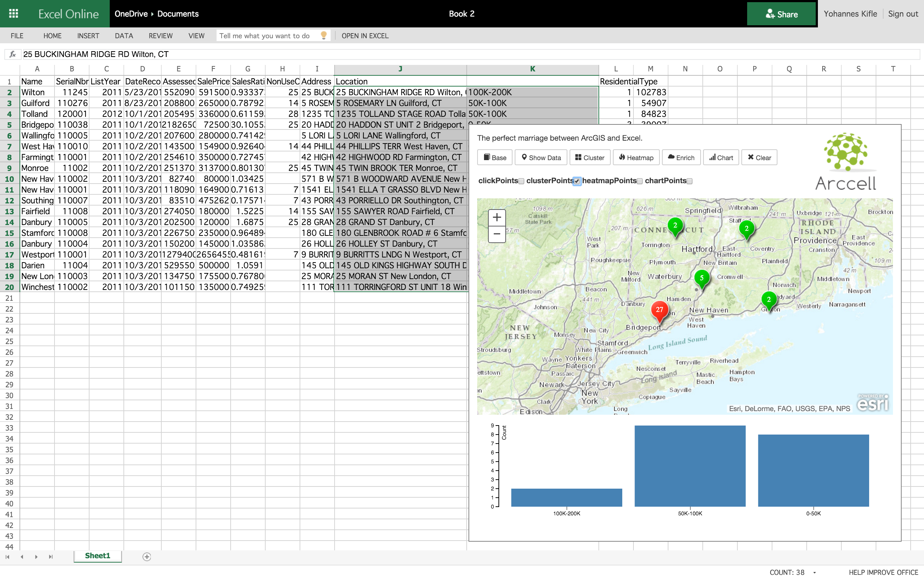Click the Share button
Image resolution: width=924 pixels, height=577 pixels.
pyautogui.click(x=781, y=14)
